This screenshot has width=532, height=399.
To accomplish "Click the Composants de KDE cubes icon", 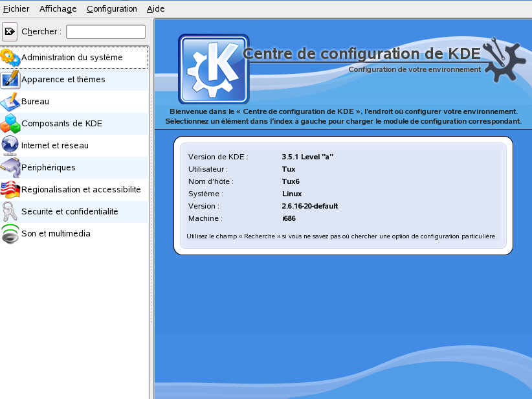I will tap(10, 124).
